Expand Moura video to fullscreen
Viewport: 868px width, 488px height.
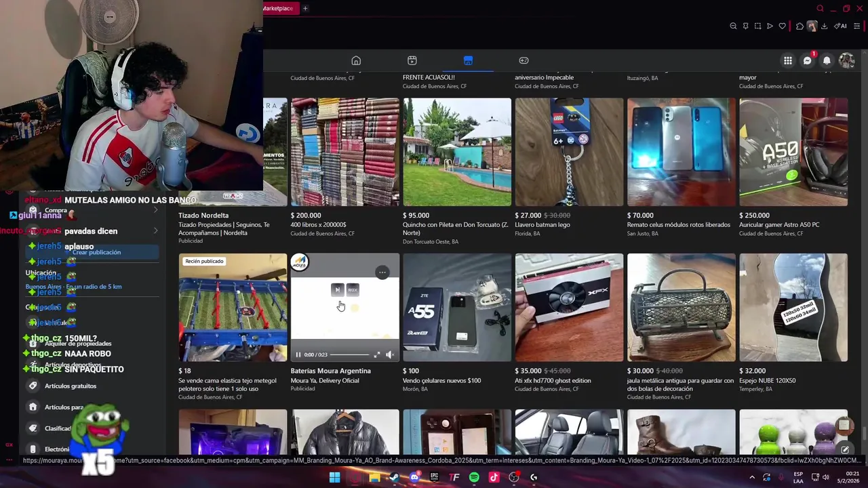377,354
